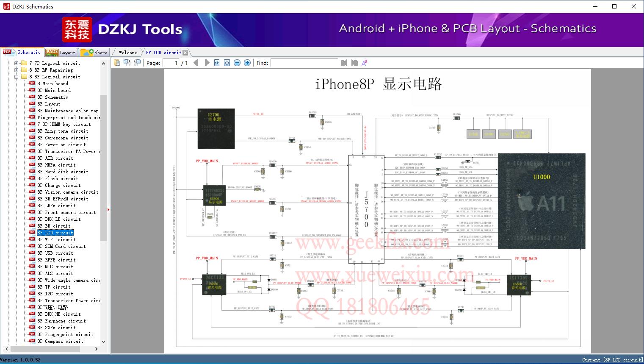The image size is (644, 364).
Task: Close the 8P LCD circuit tab
Action: (185, 53)
